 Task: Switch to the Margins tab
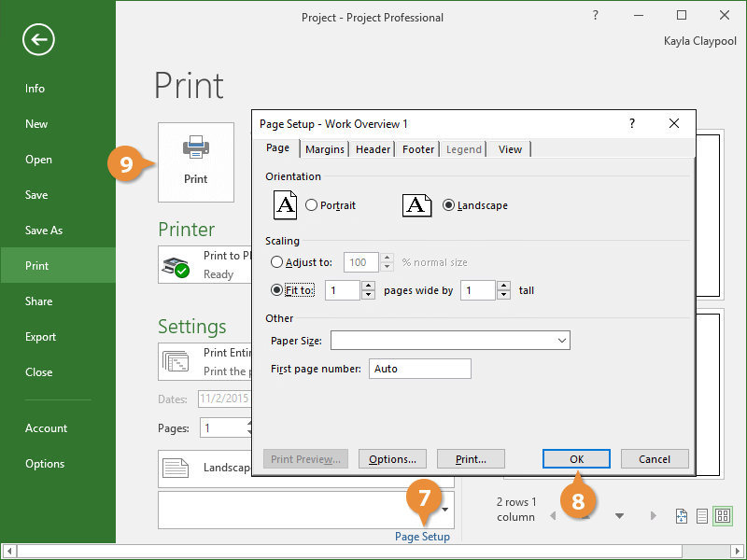coord(325,149)
